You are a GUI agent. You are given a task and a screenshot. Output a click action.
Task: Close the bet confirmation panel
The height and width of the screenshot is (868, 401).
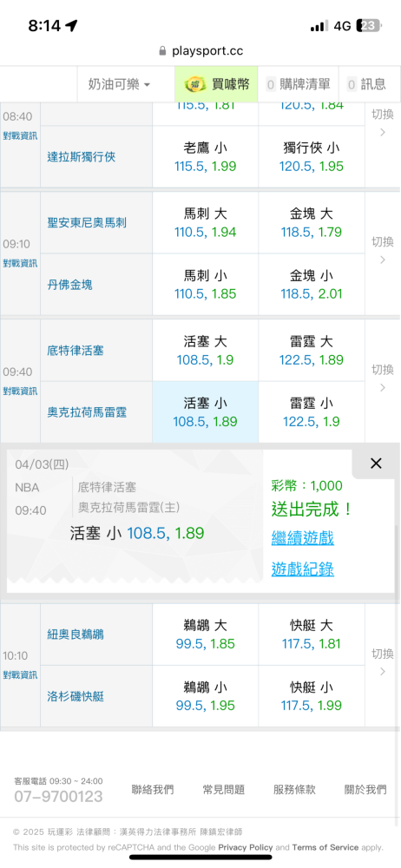coord(376,464)
